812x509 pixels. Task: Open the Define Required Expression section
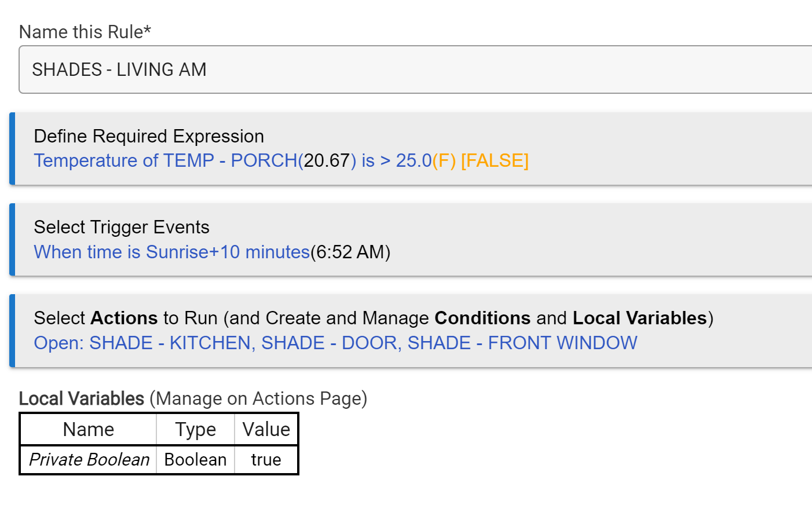tap(149, 136)
